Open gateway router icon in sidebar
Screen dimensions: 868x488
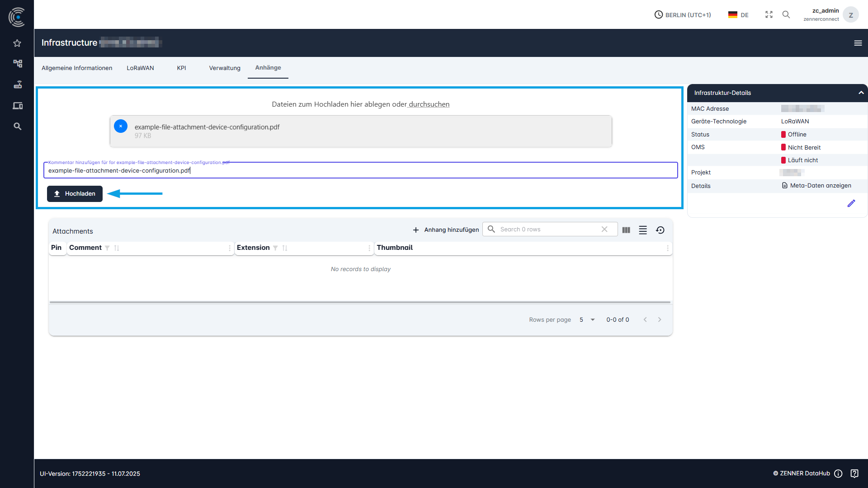17,84
